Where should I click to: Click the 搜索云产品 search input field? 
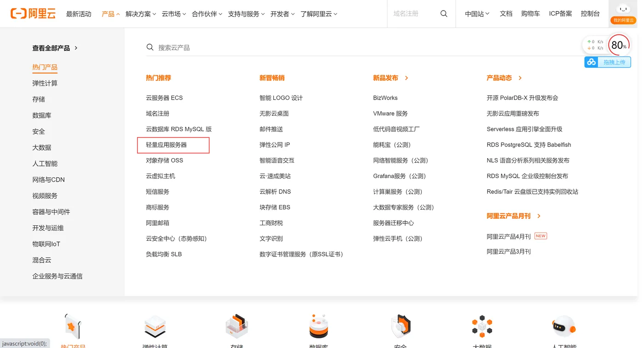point(363,47)
